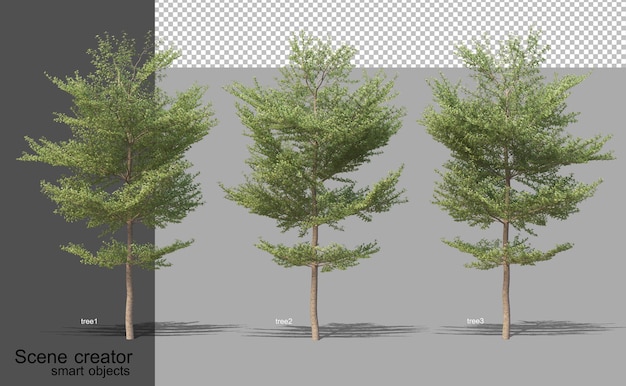Viewport: 626px width, 386px height.
Task: Click the Scene creator title text
Action: pyautogui.click(x=73, y=356)
